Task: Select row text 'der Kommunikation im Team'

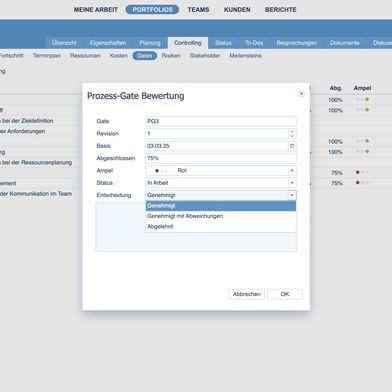Action: pyautogui.click(x=36, y=194)
